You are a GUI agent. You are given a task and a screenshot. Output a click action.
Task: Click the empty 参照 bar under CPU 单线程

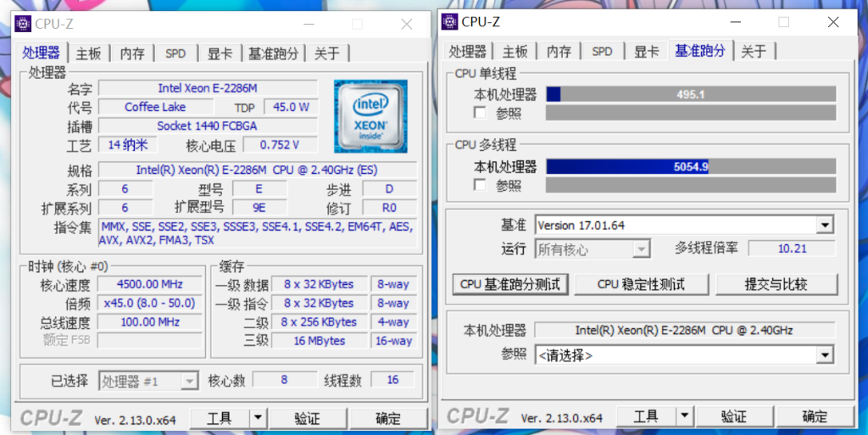tap(691, 113)
